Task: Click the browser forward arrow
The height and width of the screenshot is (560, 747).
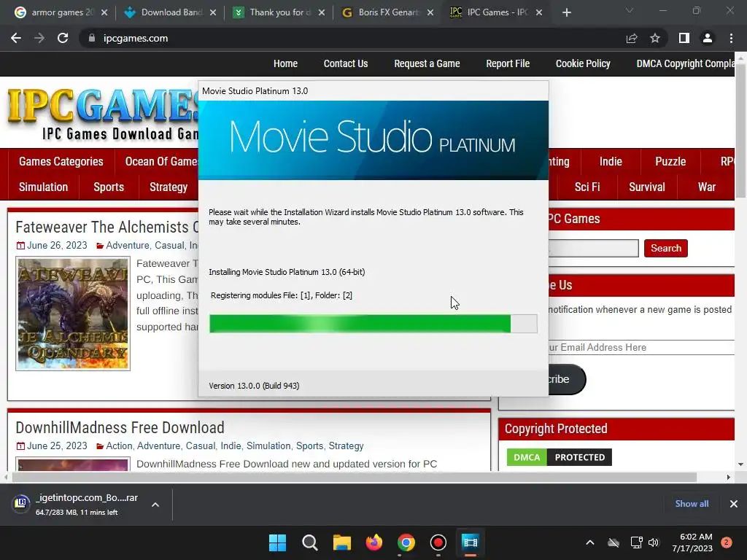Action: click(39, 38)
